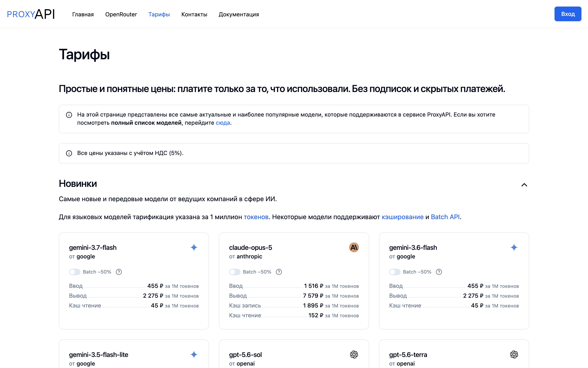Click the gemini-3.6-flash model name
The height and width of the screenshot is (368, 588).
(x=413, y=248)
